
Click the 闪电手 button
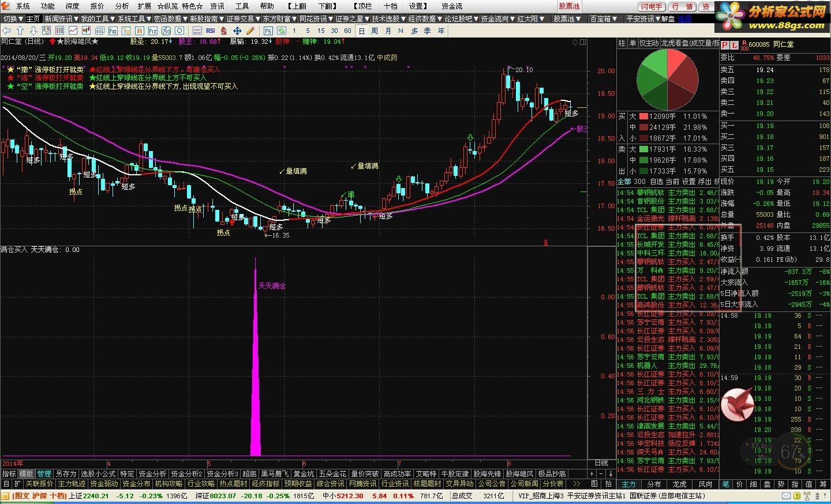[x=652, y=6]
